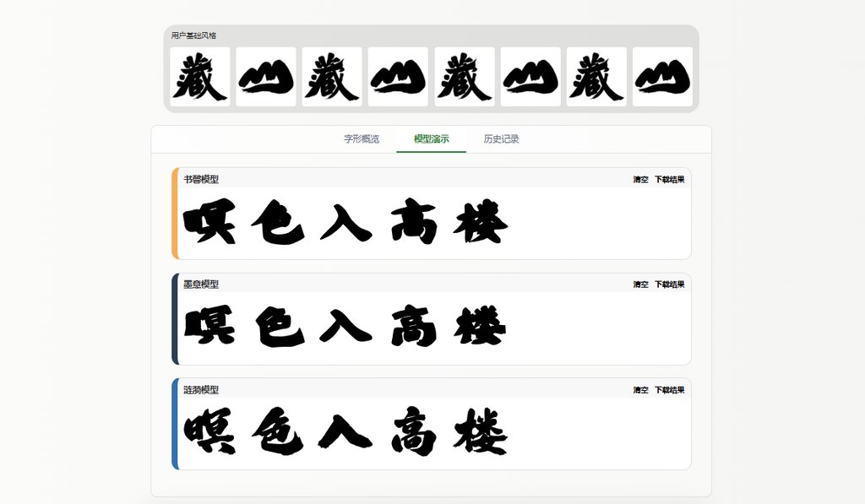Click 下载结果 in the blue-accent model panel
This screenshot has height=504, width=865.
pyautogui.click(x=670, y=390)
